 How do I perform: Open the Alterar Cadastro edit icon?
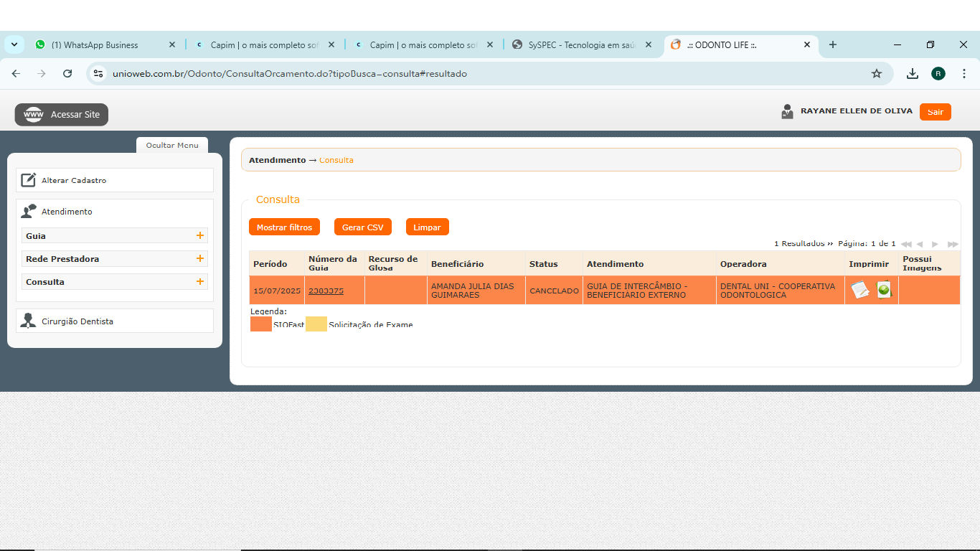pos(28,180)
